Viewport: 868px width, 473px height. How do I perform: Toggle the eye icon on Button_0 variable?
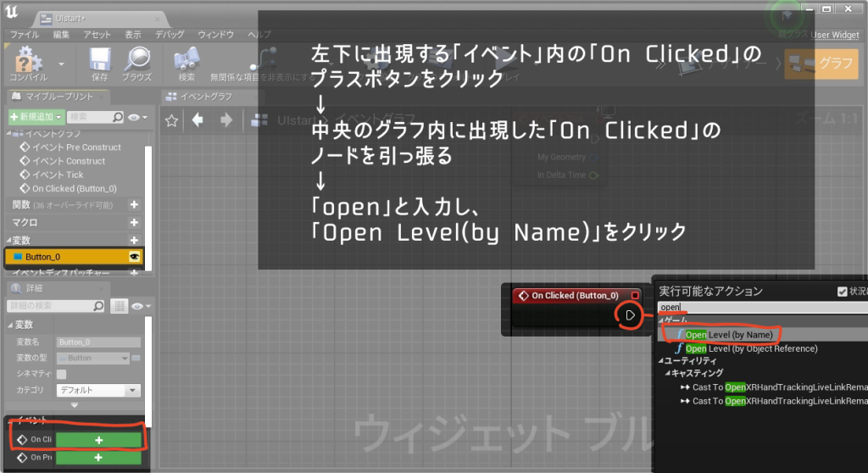tap(133, 256)
